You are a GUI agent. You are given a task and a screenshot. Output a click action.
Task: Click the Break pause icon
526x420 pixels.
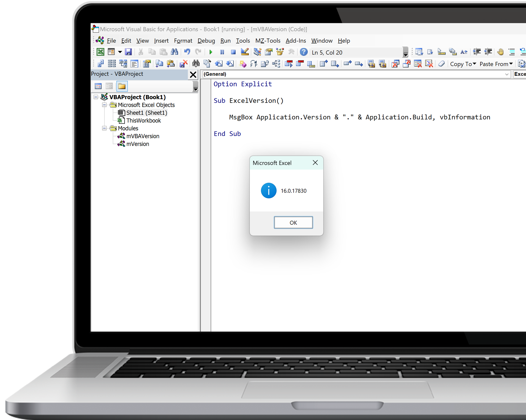(x=222, y=52)
